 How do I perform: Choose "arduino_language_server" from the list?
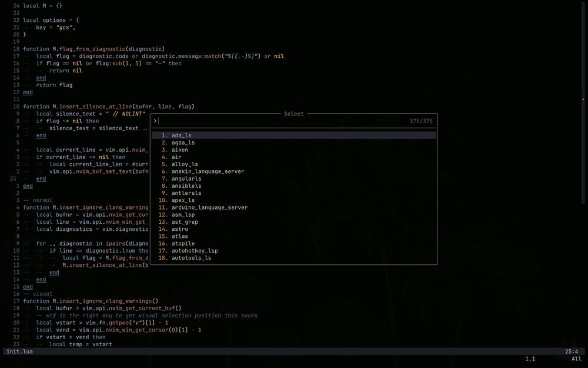click(x=209, y=207)
